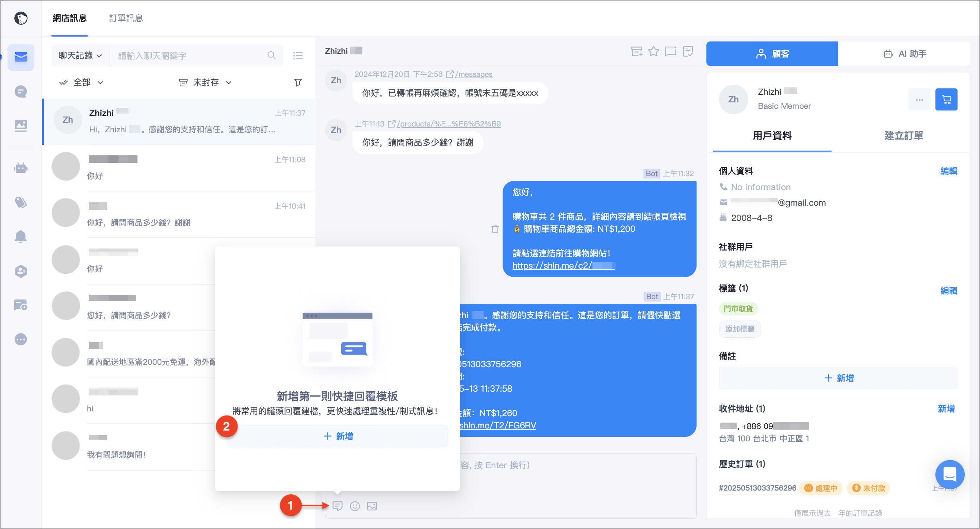Click the 處理中 order status badge
Screen dimensions: 980x529
(x=821, y=488)
